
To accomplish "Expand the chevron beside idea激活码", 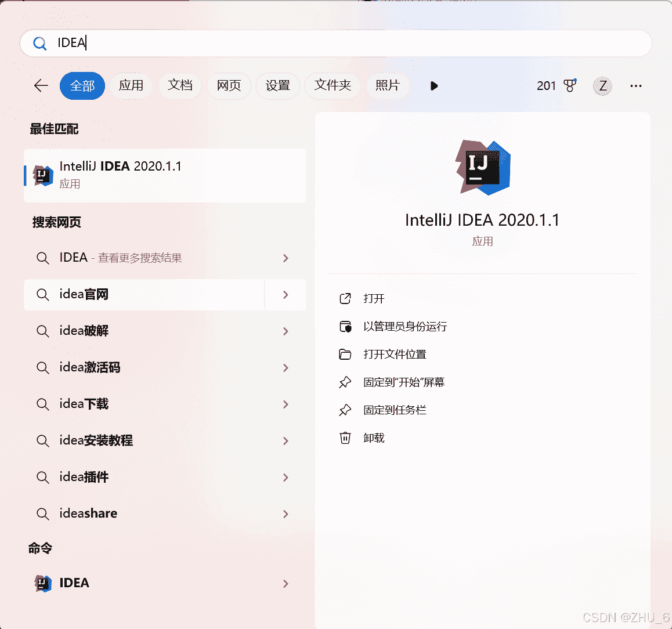I will [286, 368].
